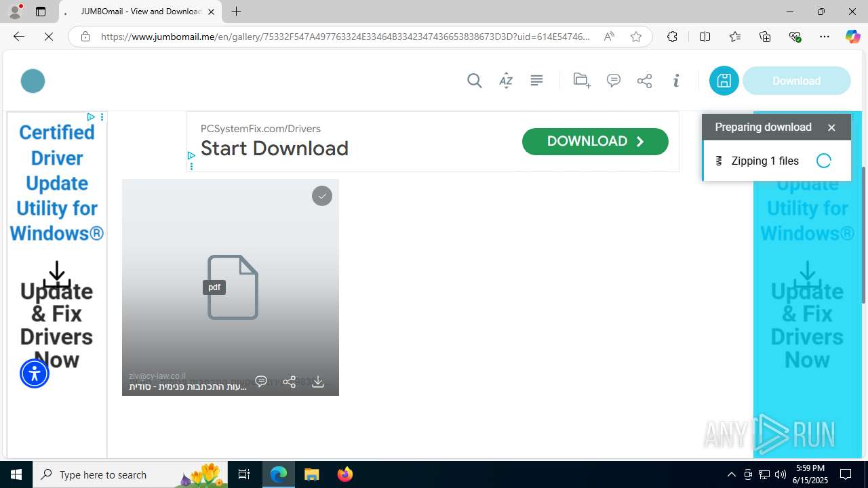Click the page vertical scrollbar
Image resolution: width=868 pixels, height=488 pixels.
[863, 234]
